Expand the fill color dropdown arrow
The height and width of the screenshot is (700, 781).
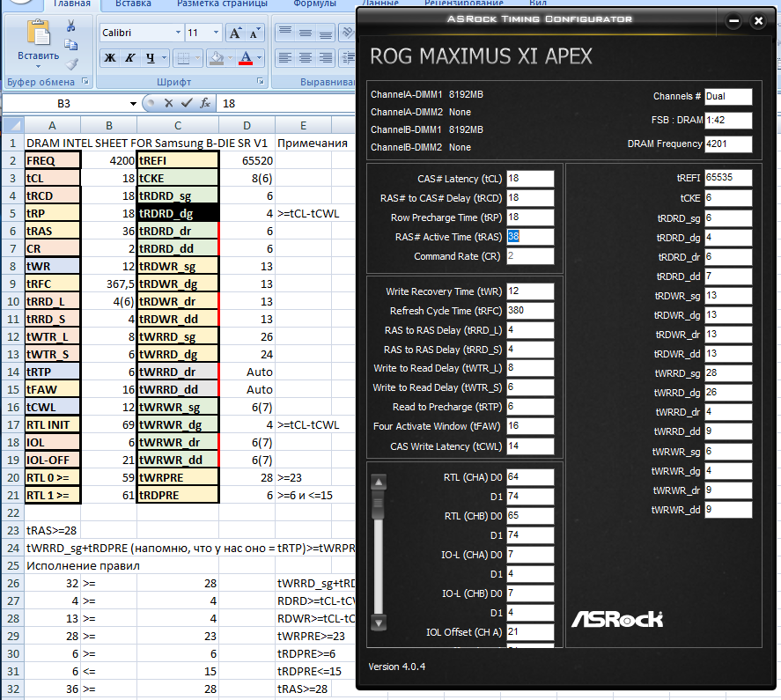pos(230,58)
